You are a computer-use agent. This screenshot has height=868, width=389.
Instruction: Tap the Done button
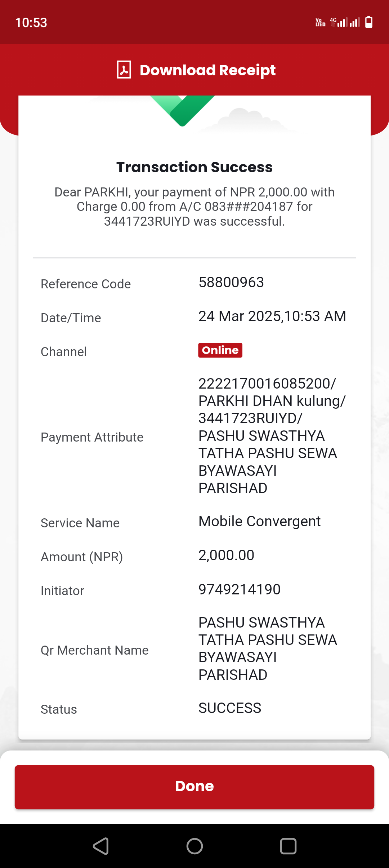194,787
